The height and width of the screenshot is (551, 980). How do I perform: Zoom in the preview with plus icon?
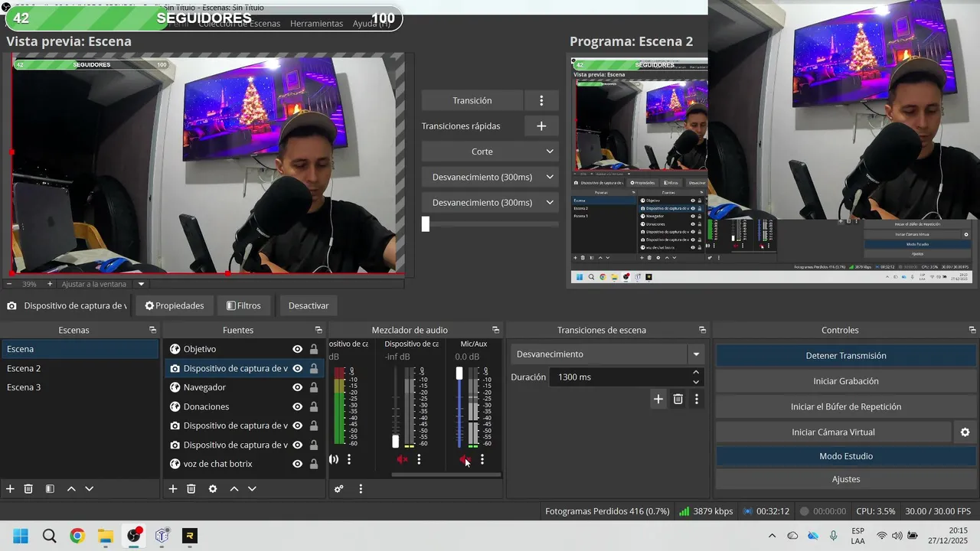[x=50, y=284]
